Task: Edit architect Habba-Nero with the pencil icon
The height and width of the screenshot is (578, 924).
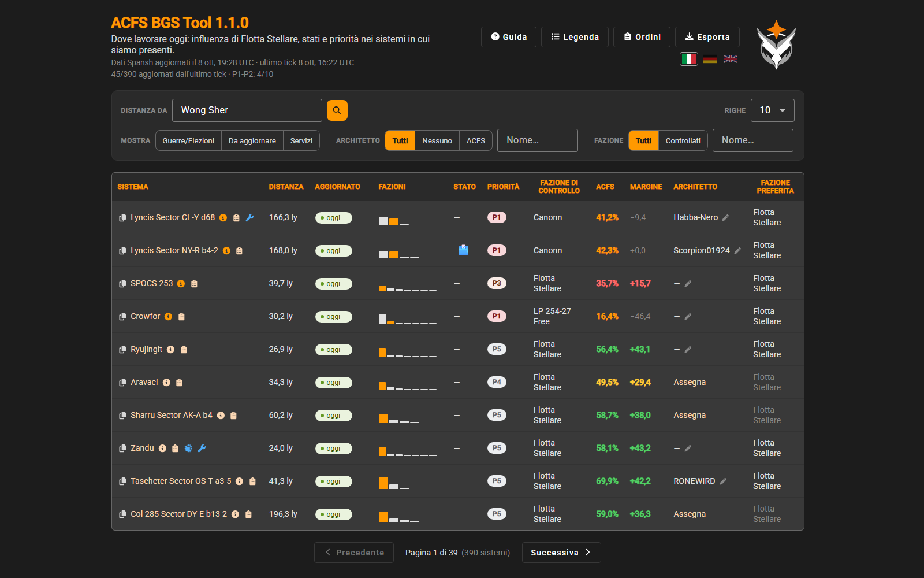Action: click(725, 218)
